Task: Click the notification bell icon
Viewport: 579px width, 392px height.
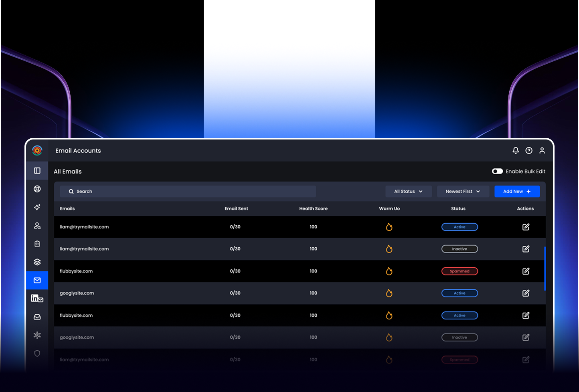Action: pyautogui.click(x=516, y=150)
